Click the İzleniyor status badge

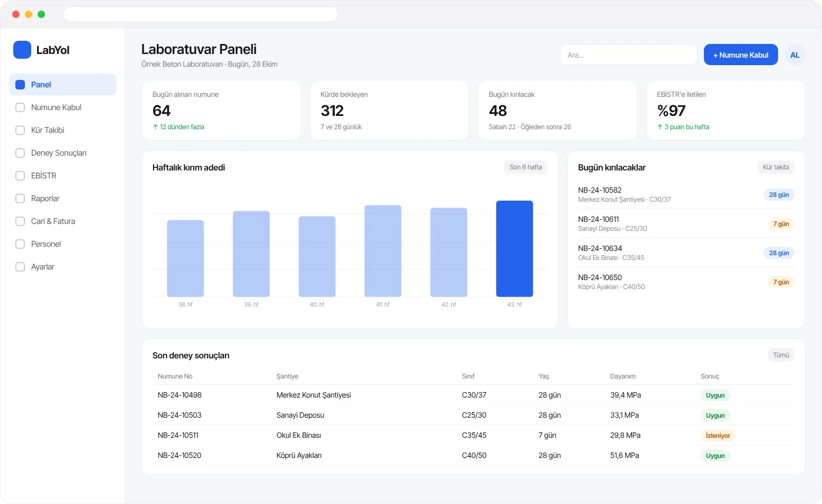(x=718, y=436)
